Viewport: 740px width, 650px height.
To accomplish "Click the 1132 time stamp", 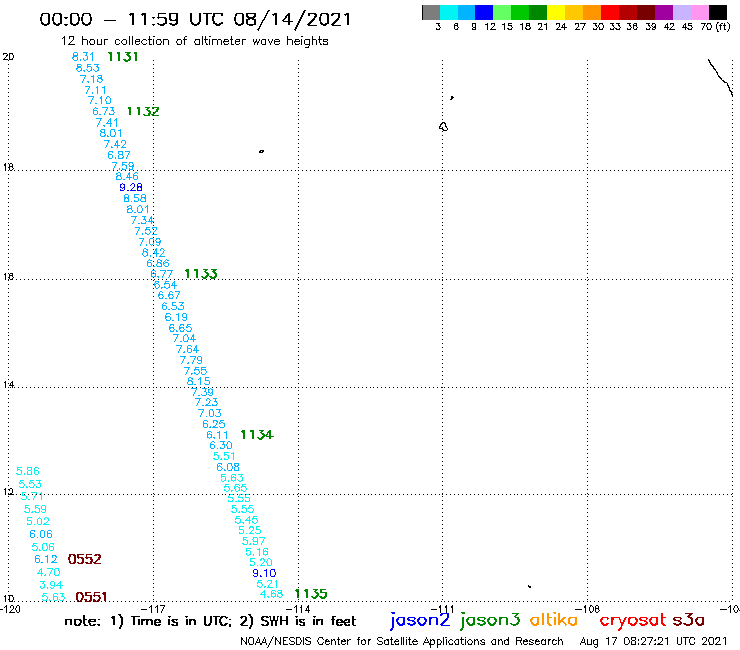I will pos(143,111).
